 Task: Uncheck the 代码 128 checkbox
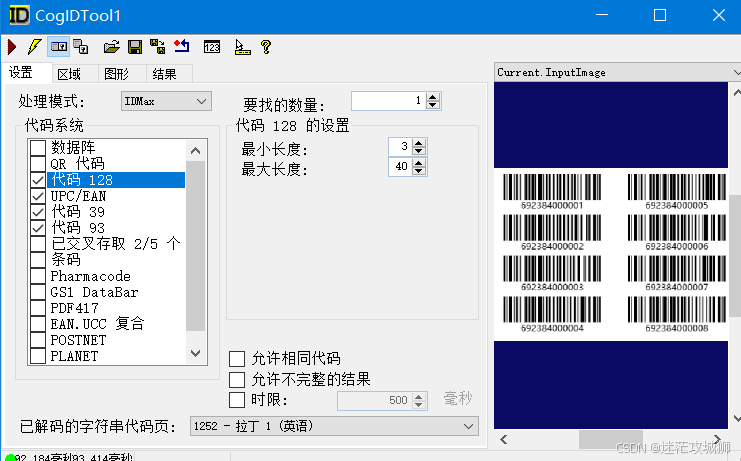coord(38,180)
